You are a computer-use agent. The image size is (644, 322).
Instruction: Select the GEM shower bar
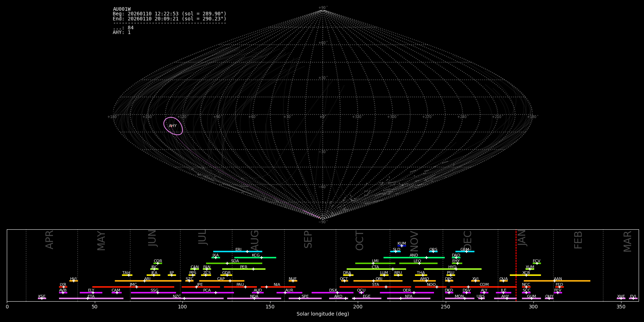(x=464, y=252)
